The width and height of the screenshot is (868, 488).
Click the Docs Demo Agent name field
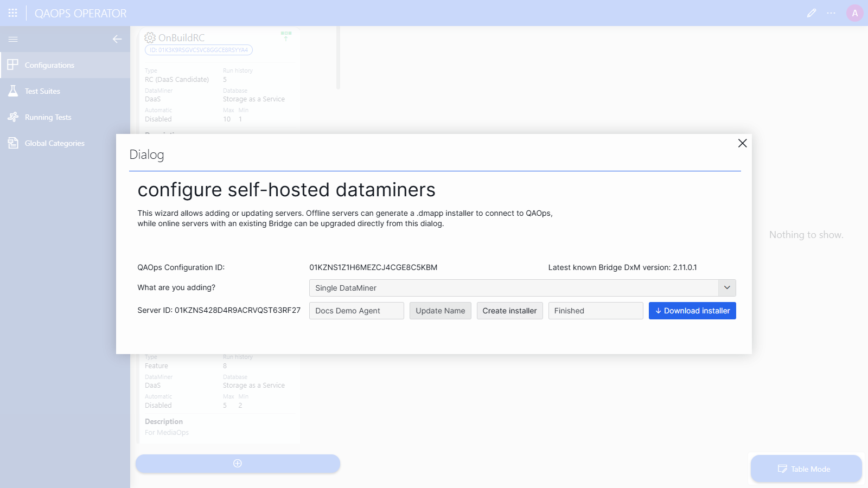click(x=356, y=311)
